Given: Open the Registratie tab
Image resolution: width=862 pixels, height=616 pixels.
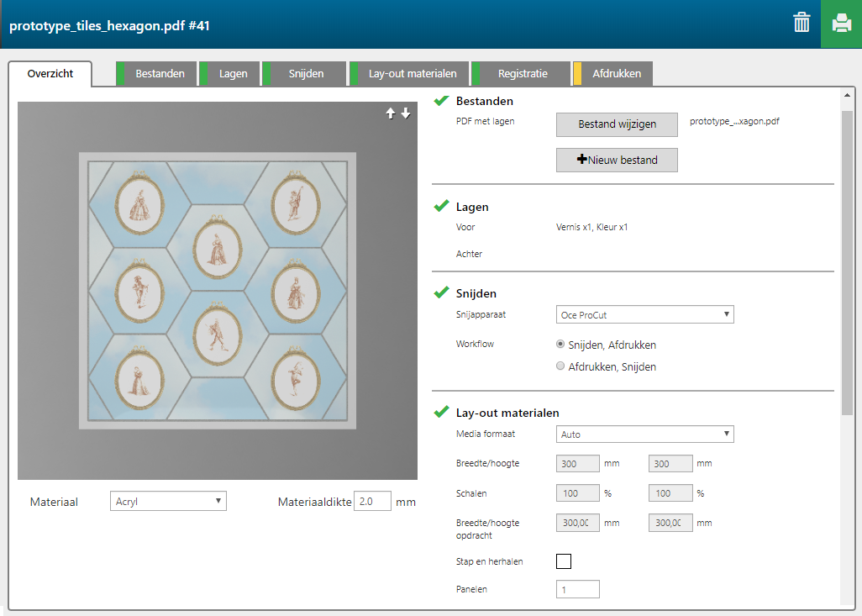Looking at the screenshot, I should (x=521, y=74).
